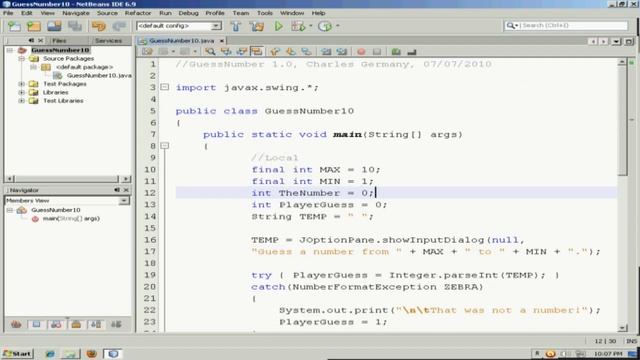Open the Debug Main Project dropdown arrow
Viewport: 640px width, 360px height.
311,26
